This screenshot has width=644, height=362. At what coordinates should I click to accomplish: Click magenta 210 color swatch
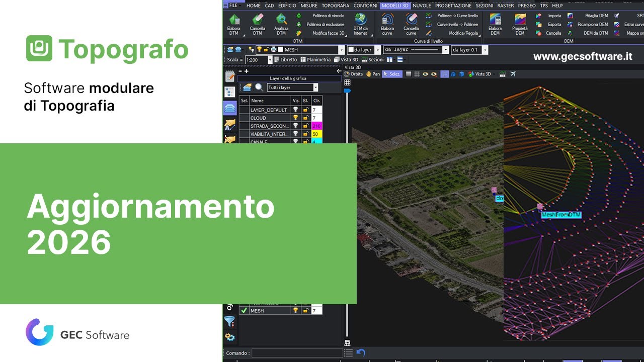(316, 126)
